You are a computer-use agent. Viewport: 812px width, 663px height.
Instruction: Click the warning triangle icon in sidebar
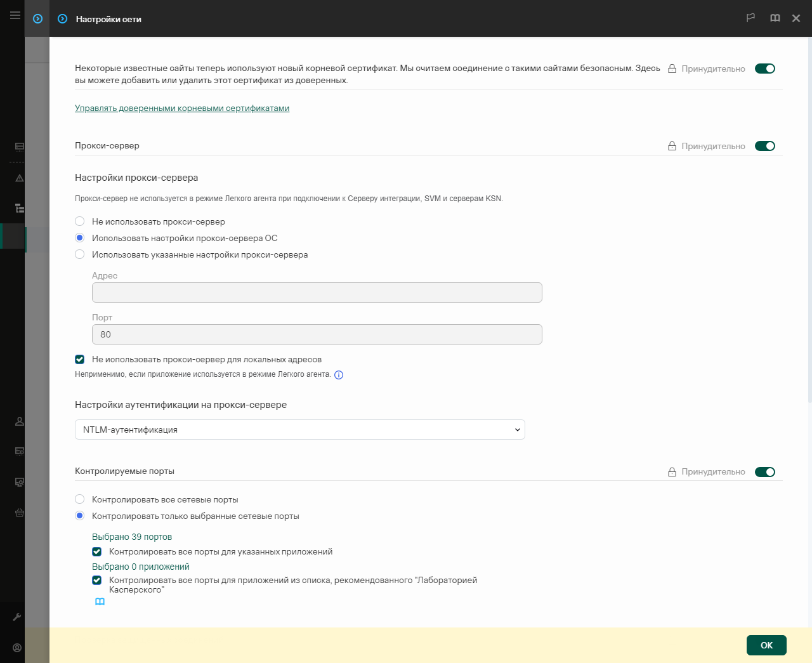coord(20,178)
